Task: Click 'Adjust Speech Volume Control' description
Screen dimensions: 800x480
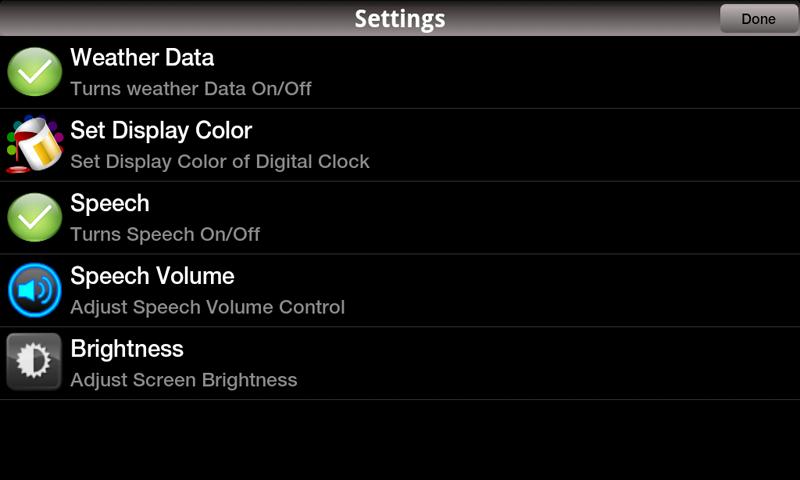Action: pos(207,307)
